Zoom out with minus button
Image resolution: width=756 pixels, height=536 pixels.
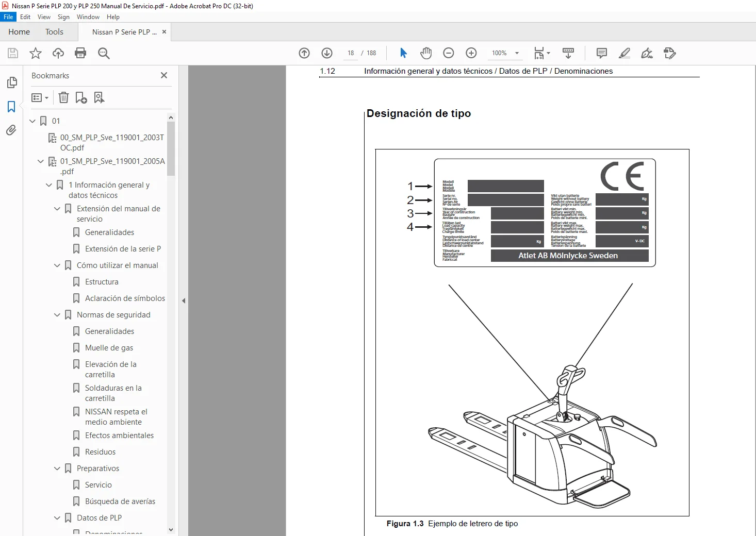pos(449,53)
